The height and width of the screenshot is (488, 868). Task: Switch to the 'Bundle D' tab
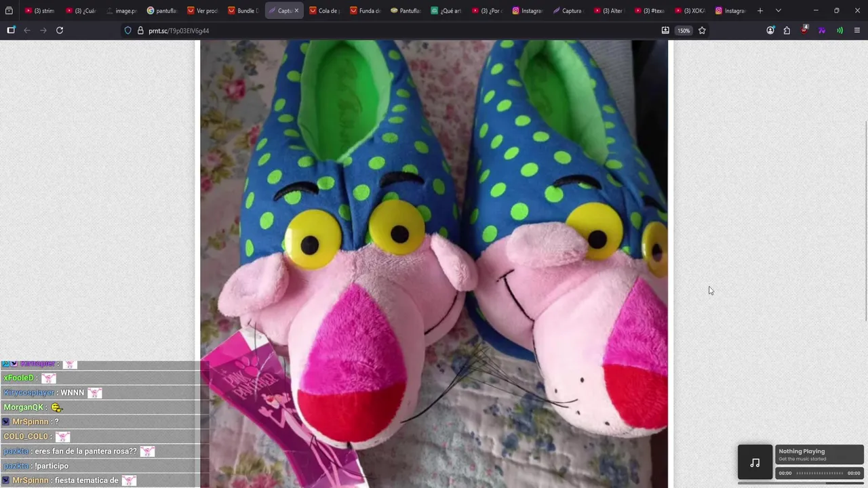(x=243, y=11)
